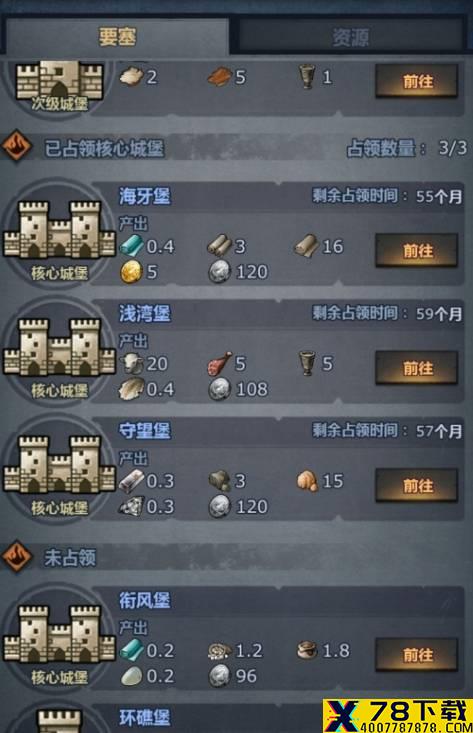Click the meat leg icon in 浅湾堡
The image size is (473, 733).
[219, 364]
